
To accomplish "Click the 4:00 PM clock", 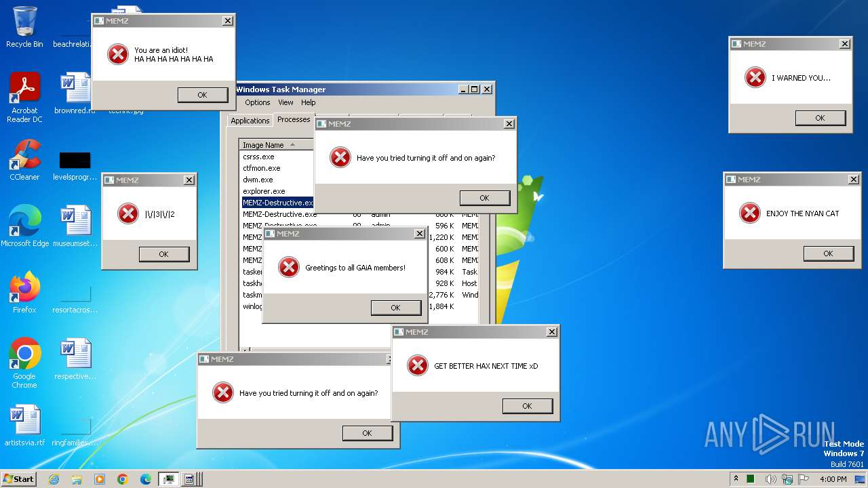I will [x=833, y=479].
